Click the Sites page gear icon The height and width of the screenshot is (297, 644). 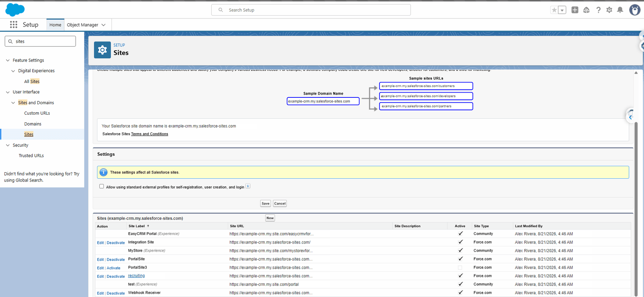point(102,50)
